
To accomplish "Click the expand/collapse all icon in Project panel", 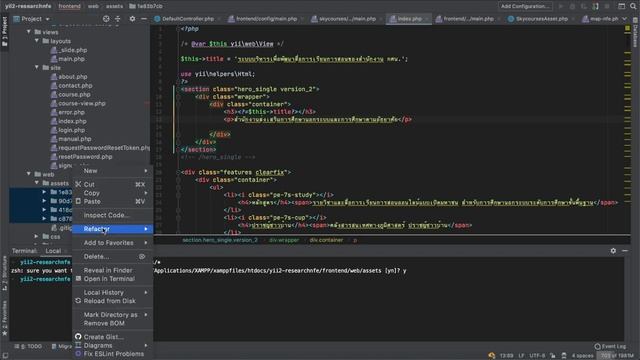I will point(118,19).
